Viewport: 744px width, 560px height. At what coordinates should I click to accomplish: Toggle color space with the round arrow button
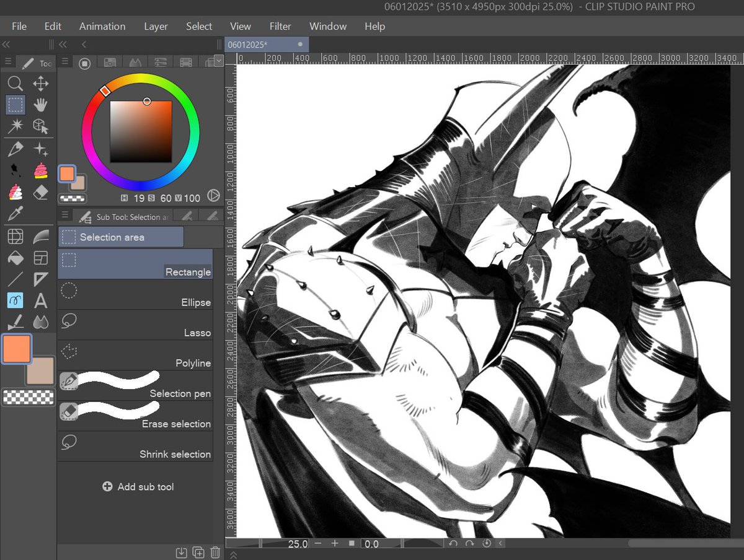pos(213,196)
